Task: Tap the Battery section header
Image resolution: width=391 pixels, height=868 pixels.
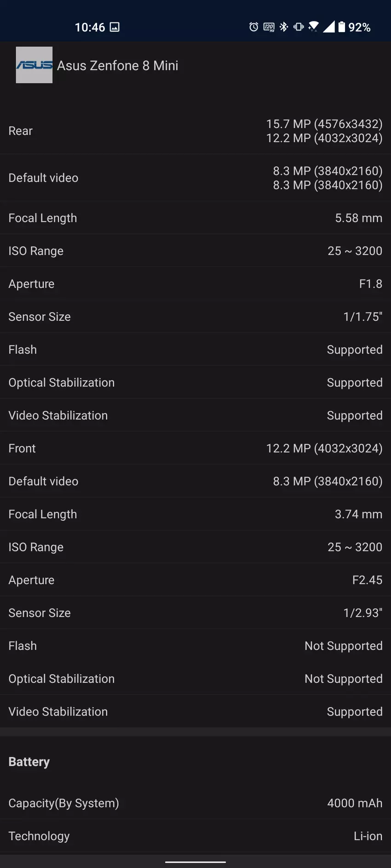Action: coord(29,762)
